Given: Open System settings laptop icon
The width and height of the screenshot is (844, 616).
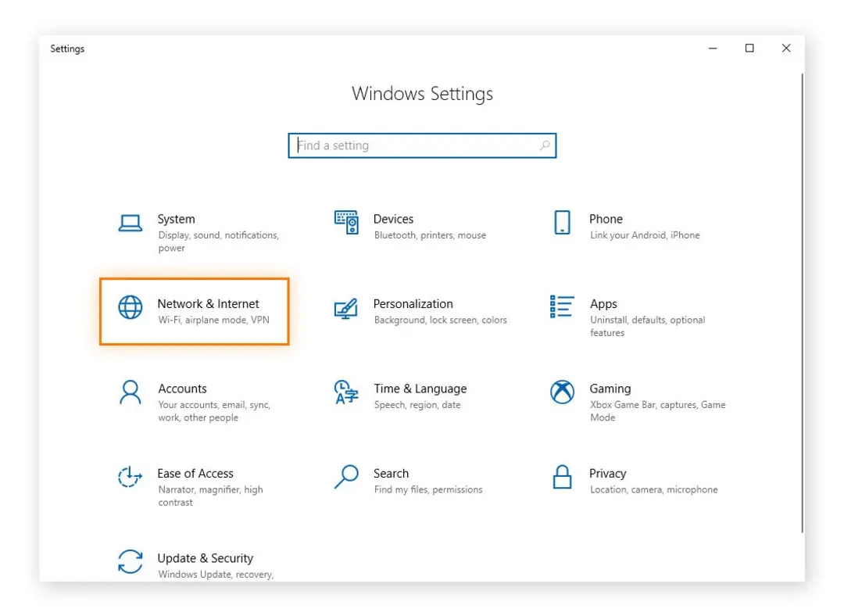Looking at the screenshot, I should pos(131,223).
